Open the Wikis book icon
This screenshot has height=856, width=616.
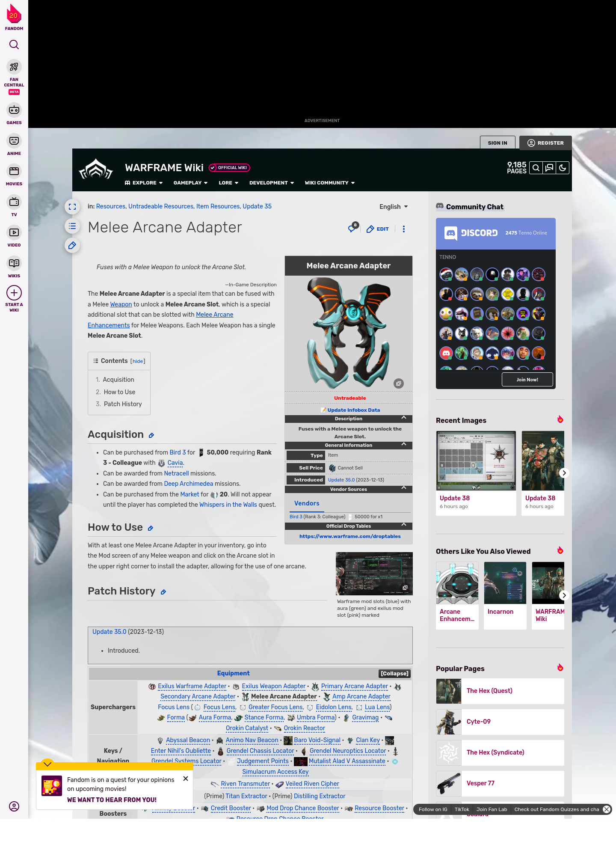[x=14, y=263]
